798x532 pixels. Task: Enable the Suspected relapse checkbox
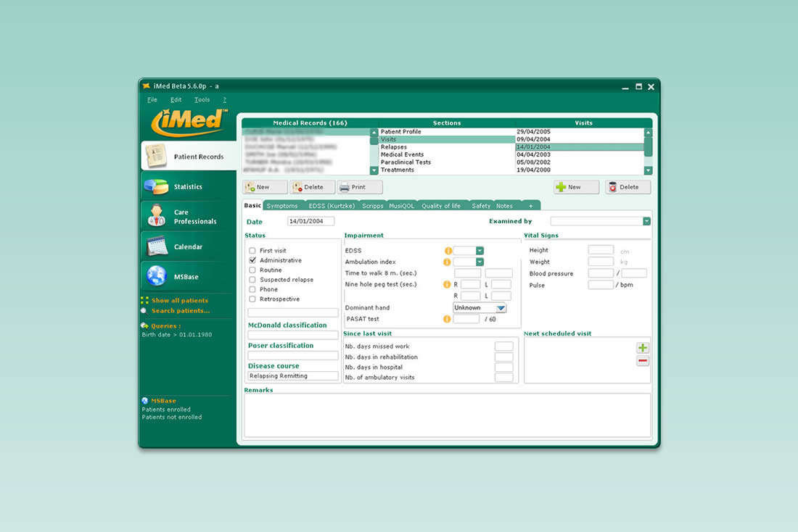click(x=252, y=280)
